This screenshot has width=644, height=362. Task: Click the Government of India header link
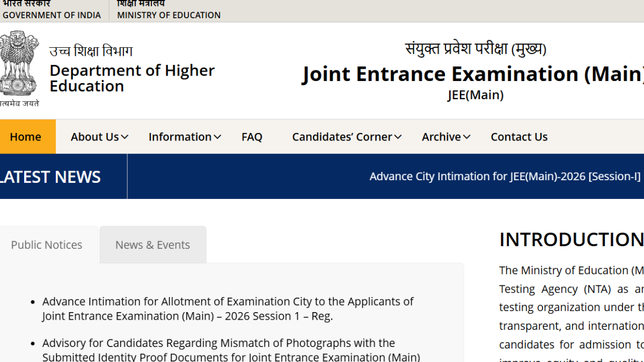point(52,15)
